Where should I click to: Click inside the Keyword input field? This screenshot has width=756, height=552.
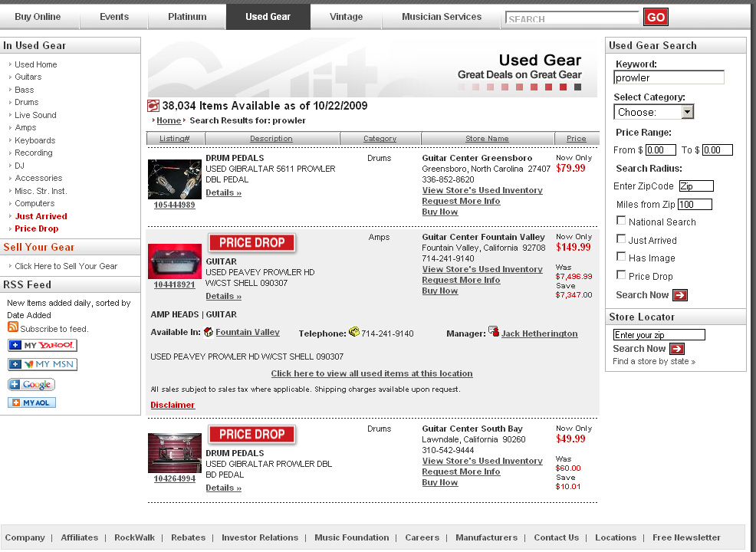click(x=669, y=77)
